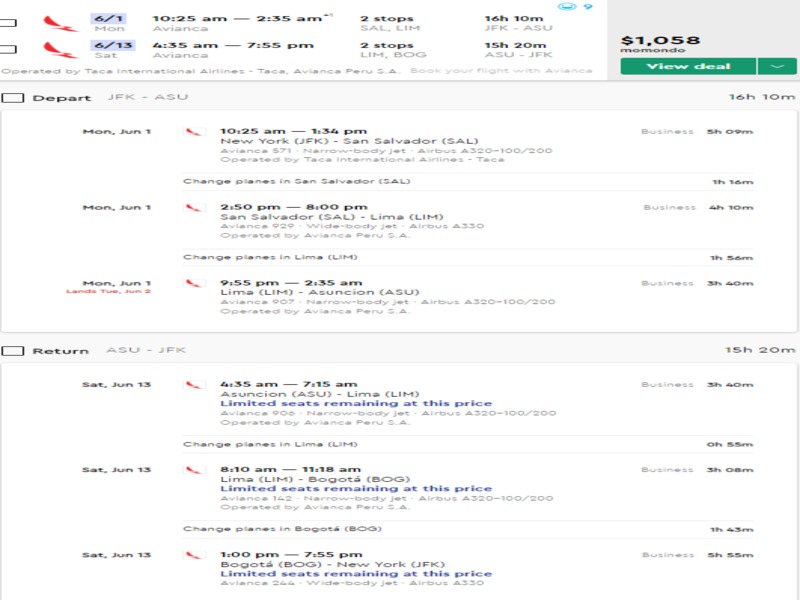Click 'Operated by Taca International Airlines - Taca' line
Screen dimensions: 800x600
tap(362, 160)
